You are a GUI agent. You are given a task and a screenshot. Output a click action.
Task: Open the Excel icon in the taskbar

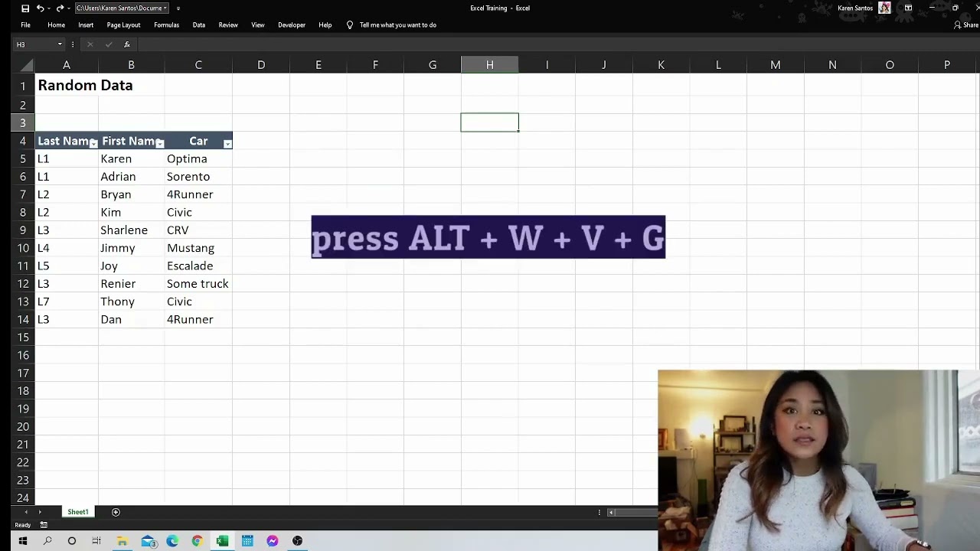point(222,541)
